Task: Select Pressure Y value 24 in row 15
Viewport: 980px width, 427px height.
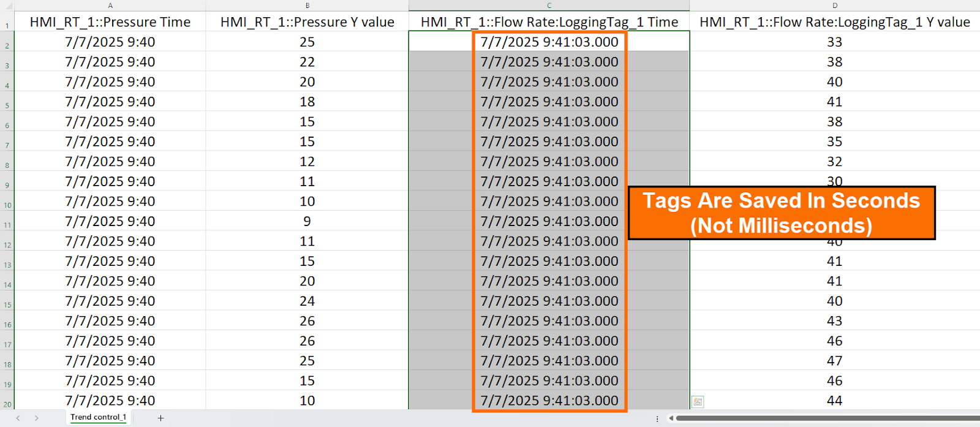Action: [x=307, y=301]
